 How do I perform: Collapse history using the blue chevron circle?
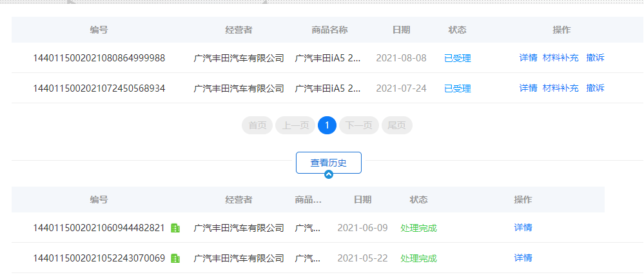(x=329, y=174)
